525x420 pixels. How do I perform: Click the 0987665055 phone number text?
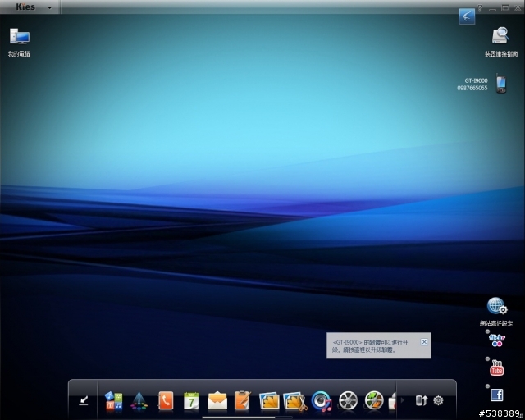click(x=472, y=88)
